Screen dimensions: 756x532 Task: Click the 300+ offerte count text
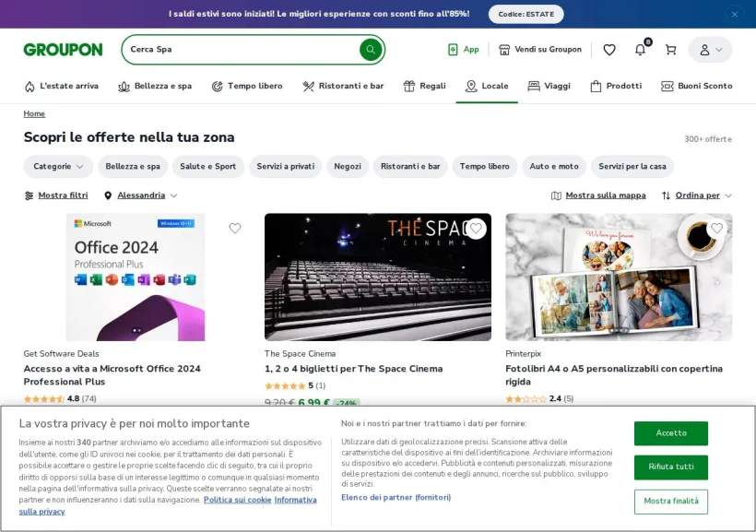708,139
